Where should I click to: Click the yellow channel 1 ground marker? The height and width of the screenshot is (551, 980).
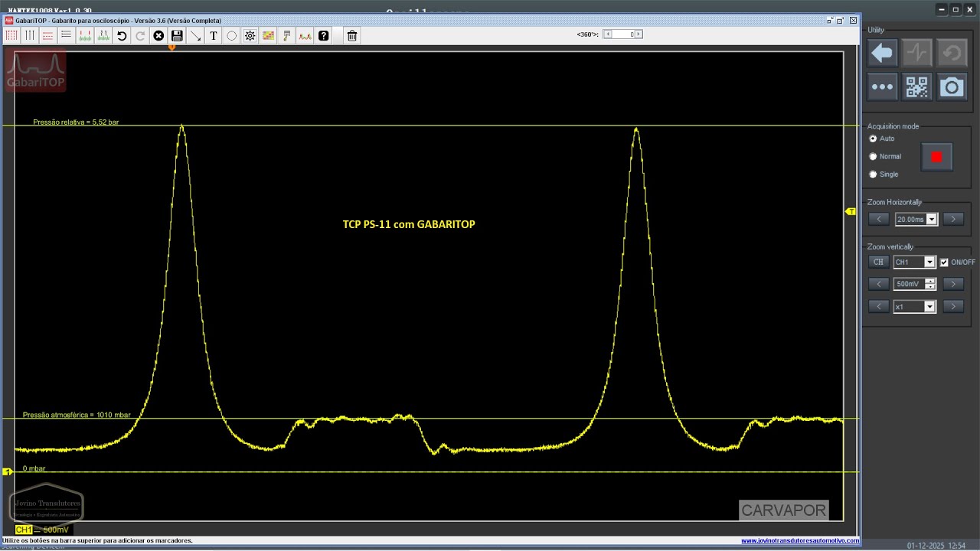coord(8,472)
